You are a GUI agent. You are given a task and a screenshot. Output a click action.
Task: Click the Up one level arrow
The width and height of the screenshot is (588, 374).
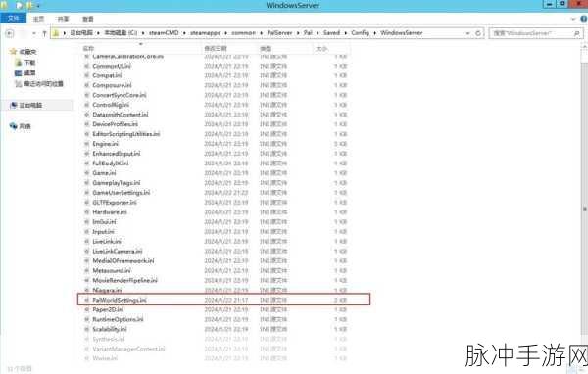coord(44,33)
